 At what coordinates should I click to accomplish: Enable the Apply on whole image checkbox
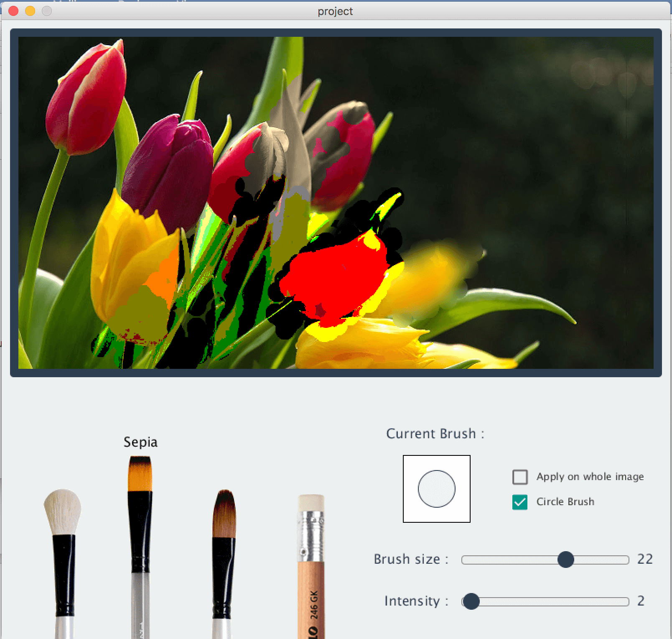520,477
